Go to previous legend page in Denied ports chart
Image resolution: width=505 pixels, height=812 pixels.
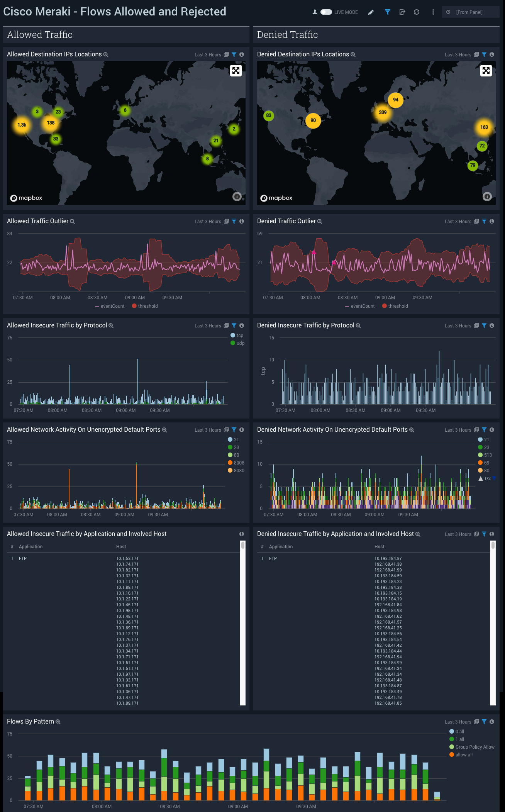pos(481,478)
